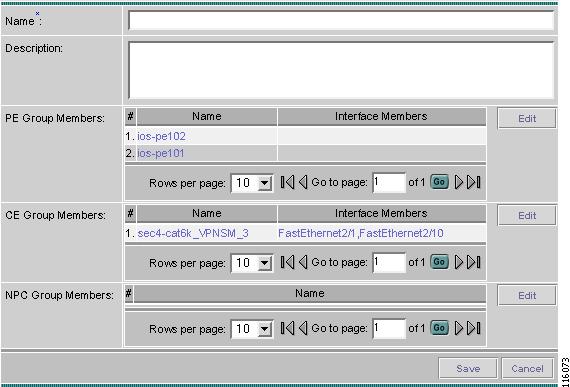
Task: Open Rows per page dropdown for CE Group
Action: 252,263
